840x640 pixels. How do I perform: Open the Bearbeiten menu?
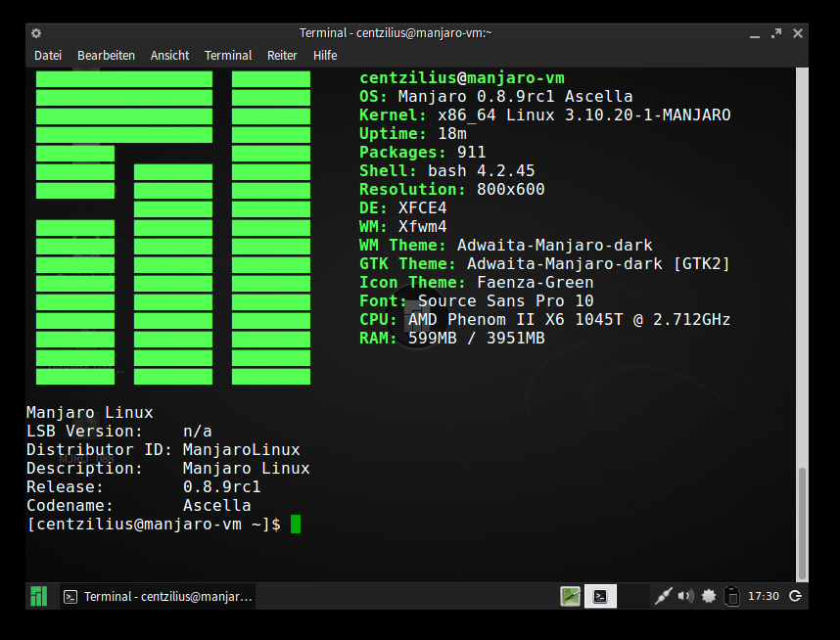106,56
